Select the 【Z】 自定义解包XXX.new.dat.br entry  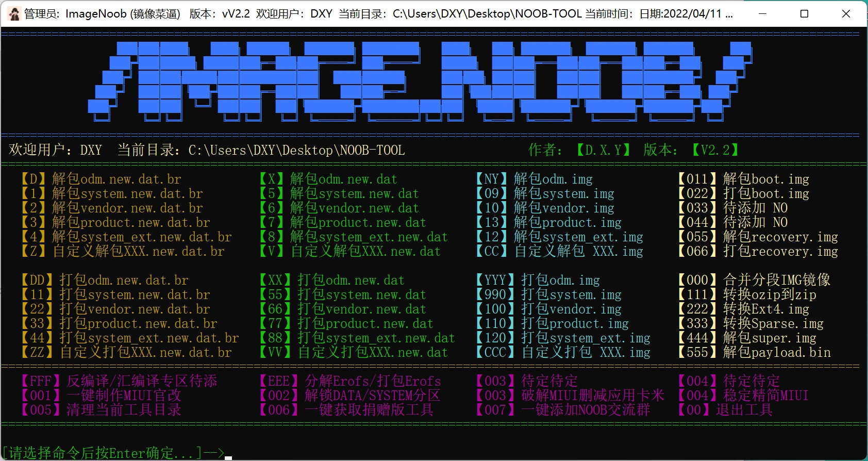pos(122,252)
